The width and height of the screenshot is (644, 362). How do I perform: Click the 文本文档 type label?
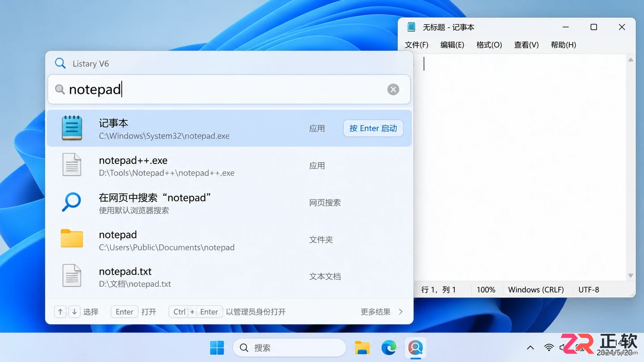pyautogui.click(x=325, y=277)
